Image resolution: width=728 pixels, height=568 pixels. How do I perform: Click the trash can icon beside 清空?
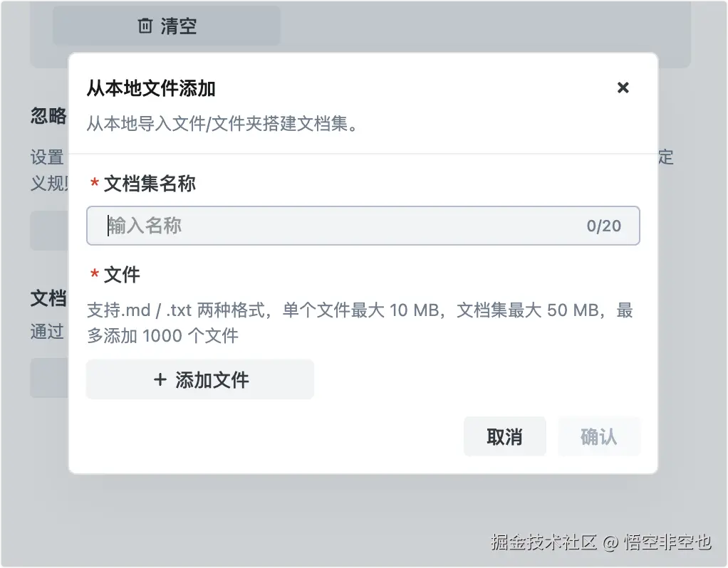point(145,26)
